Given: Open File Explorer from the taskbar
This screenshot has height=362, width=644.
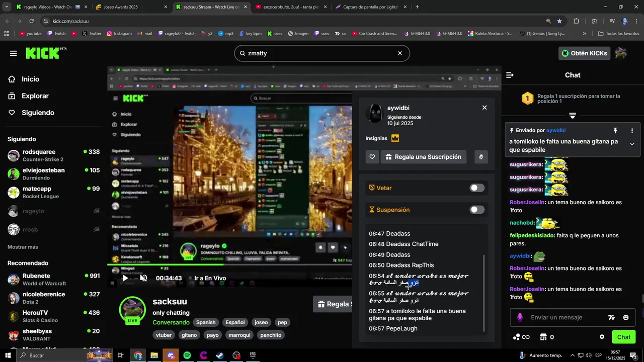Looking at the screenshot, I should 154,355.
